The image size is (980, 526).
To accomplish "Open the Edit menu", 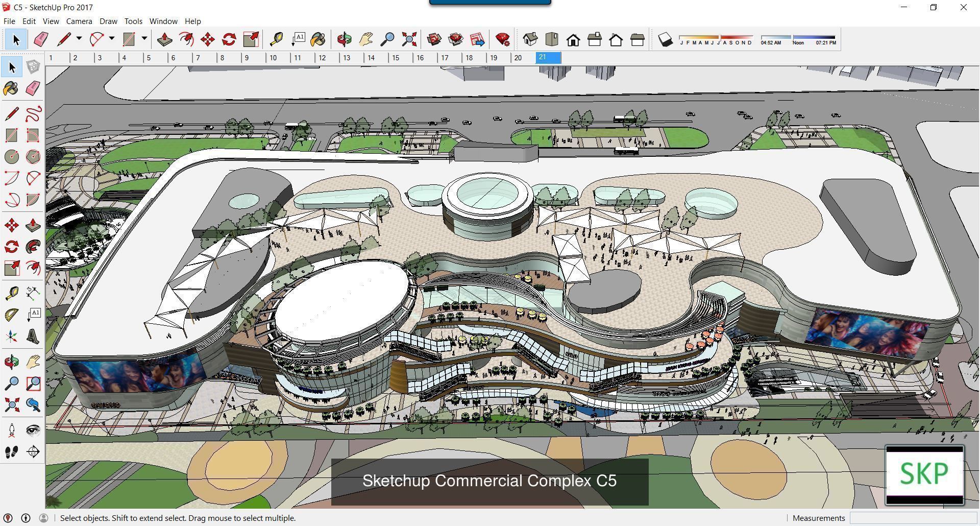I will click(x=29, y=21).
